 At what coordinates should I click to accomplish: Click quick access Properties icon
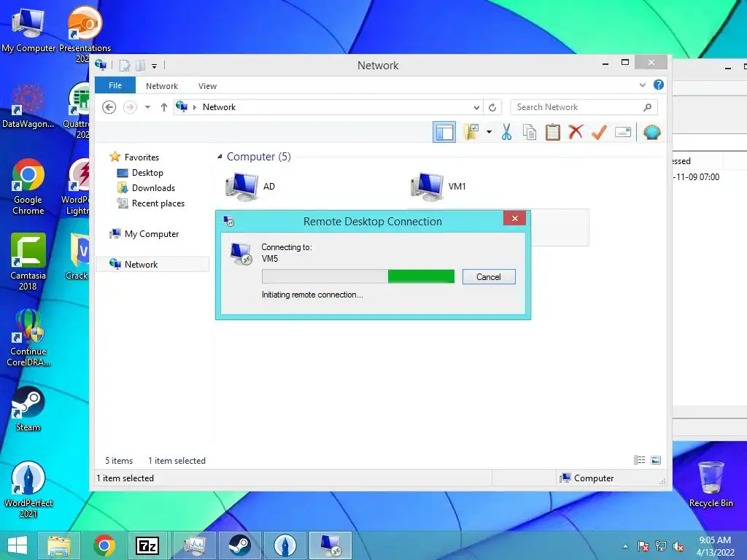point(124,65)
